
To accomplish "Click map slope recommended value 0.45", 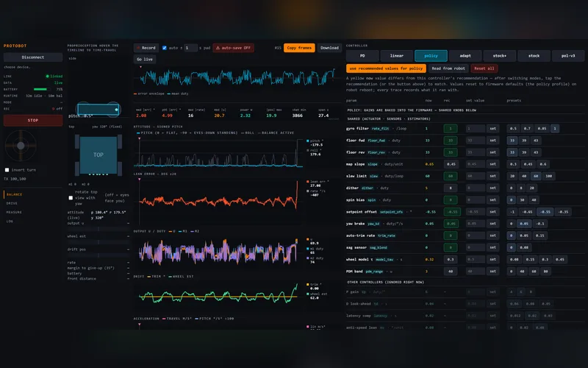I will [x=451, y=164].
